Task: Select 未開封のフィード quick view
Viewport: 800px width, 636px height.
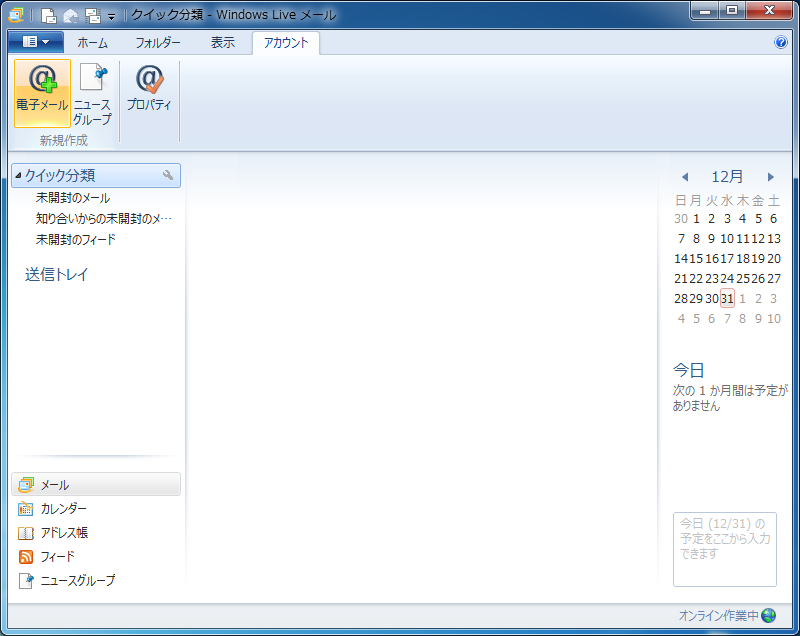Action: click(76, 240)
